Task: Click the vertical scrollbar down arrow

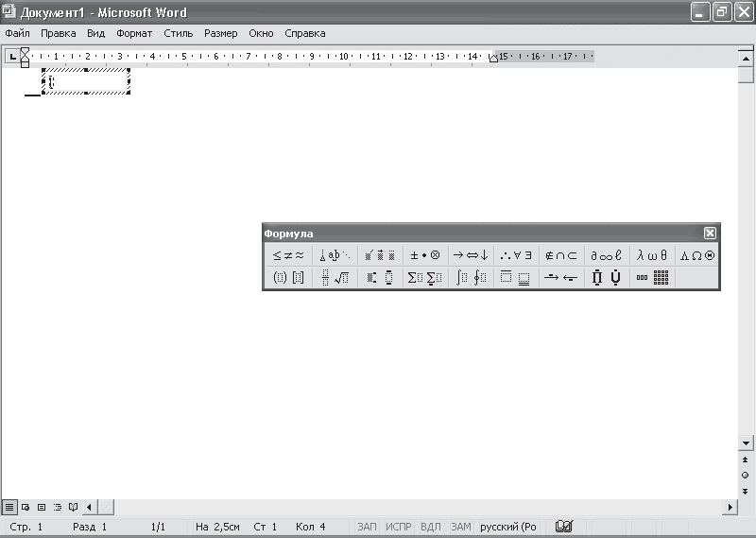Action: pyautogui.click(x=746, y=443)
